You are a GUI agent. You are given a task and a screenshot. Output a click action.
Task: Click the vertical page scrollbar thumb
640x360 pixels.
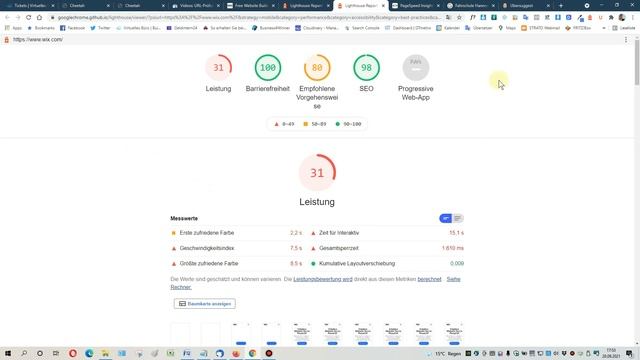tap(637, 63)
